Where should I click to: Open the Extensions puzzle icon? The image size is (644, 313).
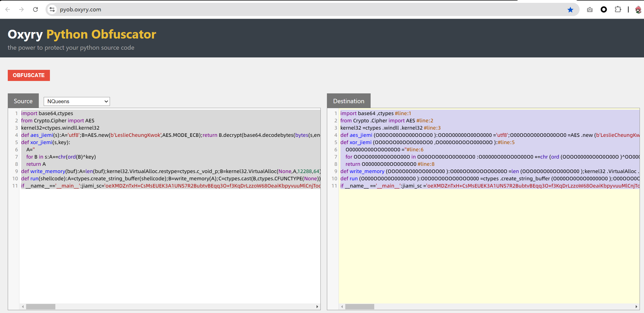coord(618,10)
